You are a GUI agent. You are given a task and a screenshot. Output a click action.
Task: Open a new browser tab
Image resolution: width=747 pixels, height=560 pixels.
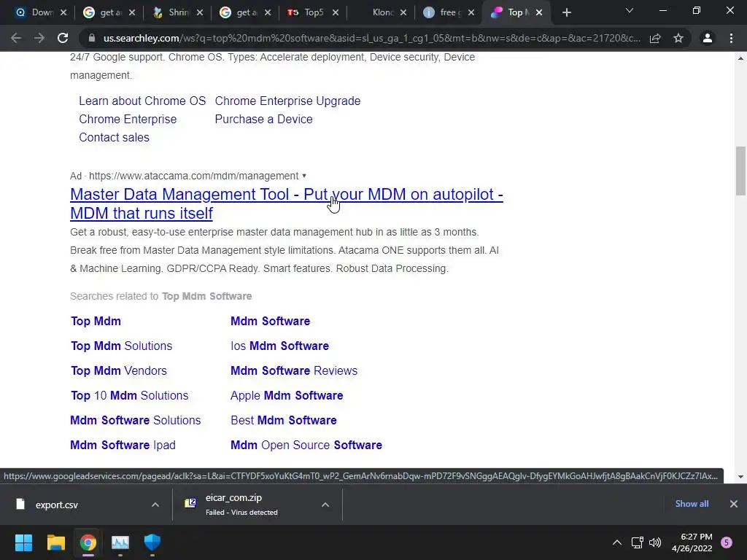(566, 13)
